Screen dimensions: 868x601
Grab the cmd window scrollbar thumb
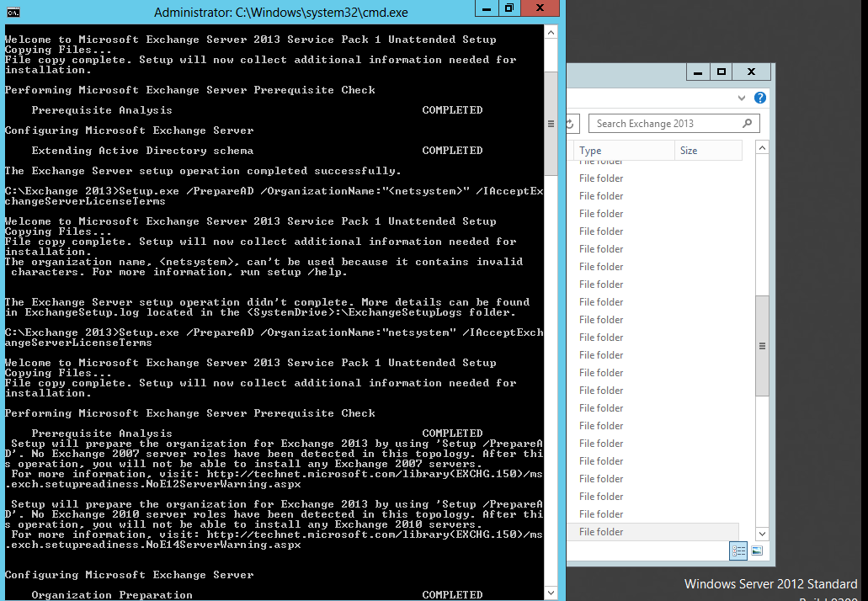551,124
